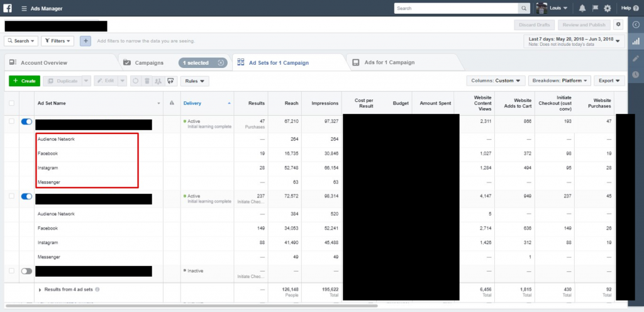Turn on the Inactive ad set toggle
The height and width of the screenshot is (312, 644).
(26, 271)
